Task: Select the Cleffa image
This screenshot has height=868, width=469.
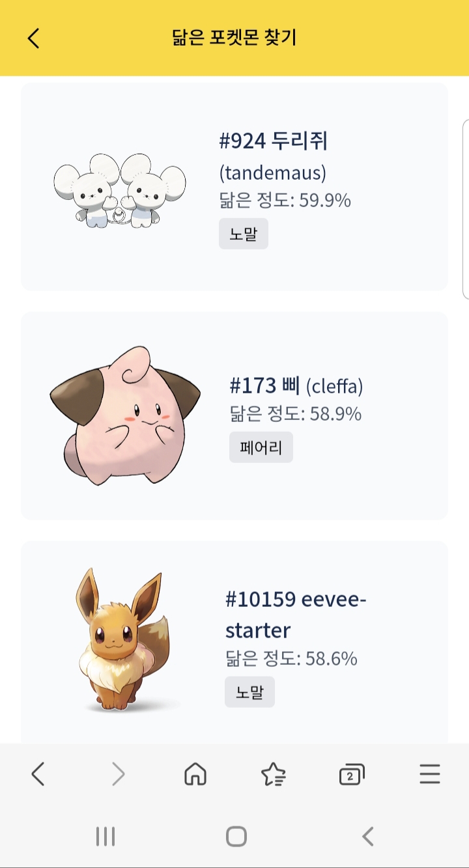Action: point(125,416)
